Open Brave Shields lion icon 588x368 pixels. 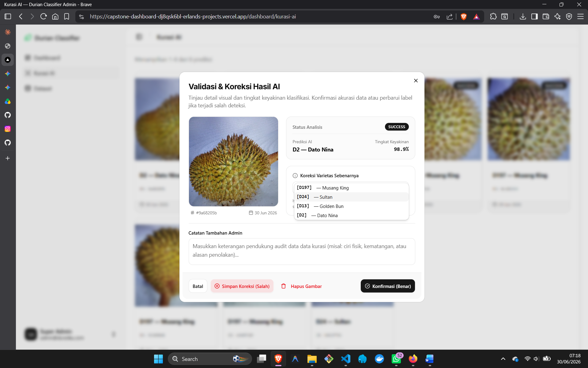coord(464,17)
